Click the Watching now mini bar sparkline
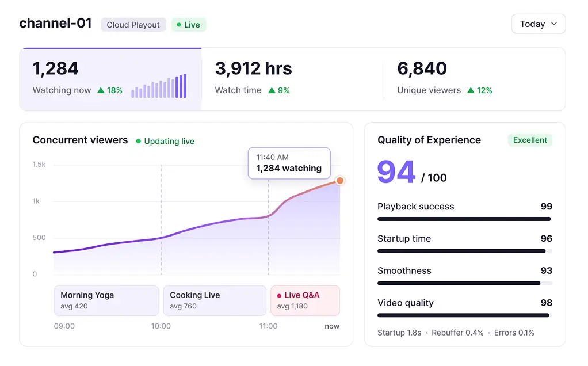 [159, 86]
